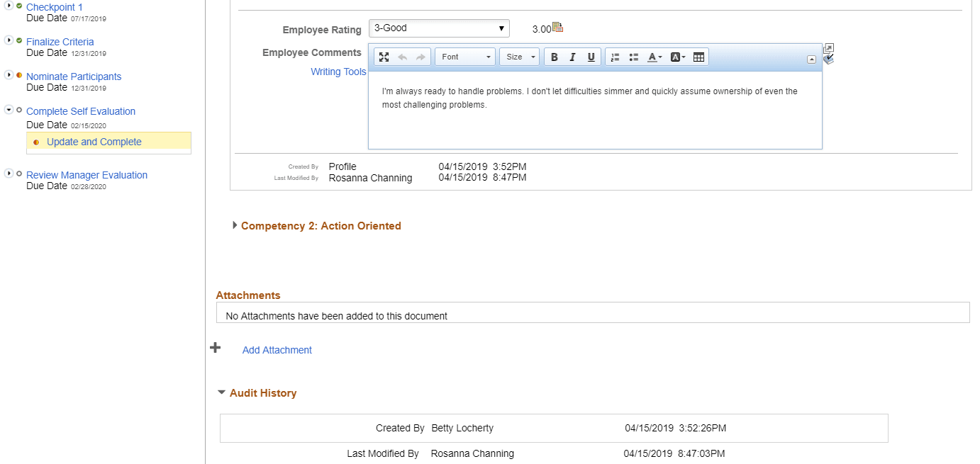The height and width of the screenshot is (464, 980).
Task: Open the Writing Tools link
Action: click(338, 72)
